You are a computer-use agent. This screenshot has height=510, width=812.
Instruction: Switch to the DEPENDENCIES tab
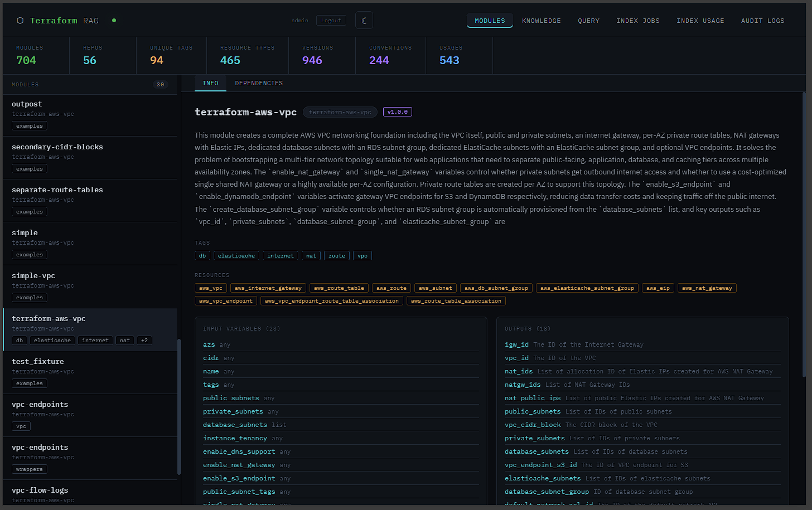[259, 83]
